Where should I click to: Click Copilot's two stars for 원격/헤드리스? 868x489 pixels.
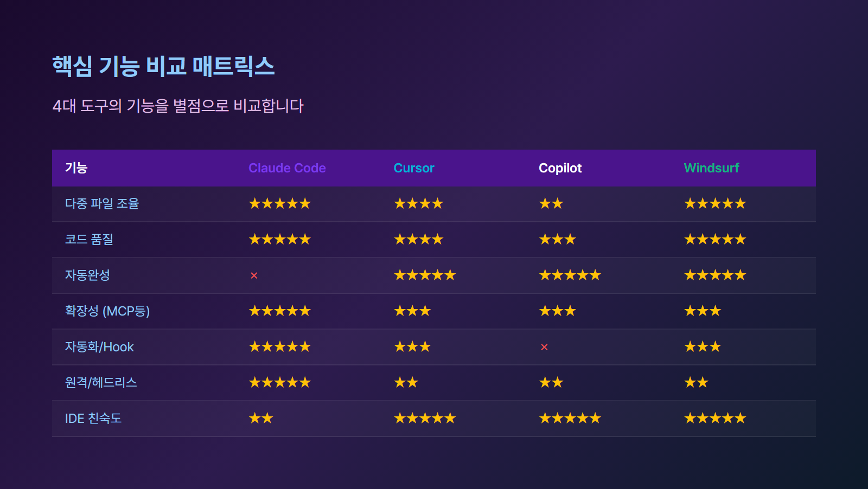(x=551, y=383)
